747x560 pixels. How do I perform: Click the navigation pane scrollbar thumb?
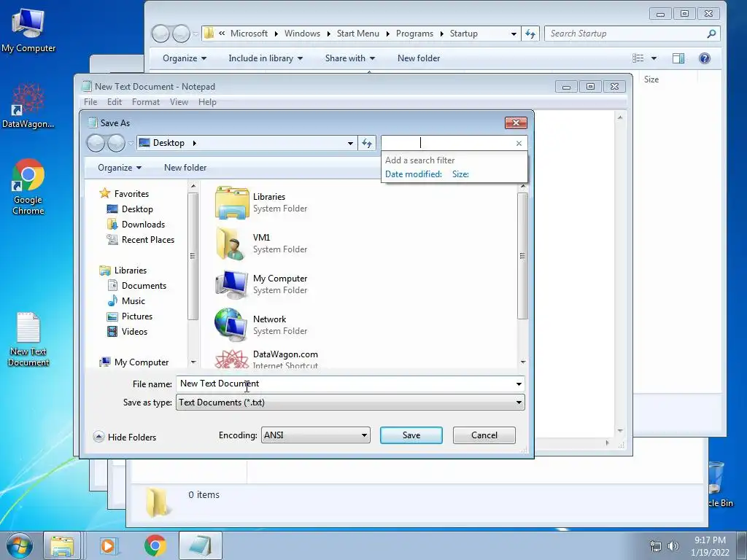point(193,256)
